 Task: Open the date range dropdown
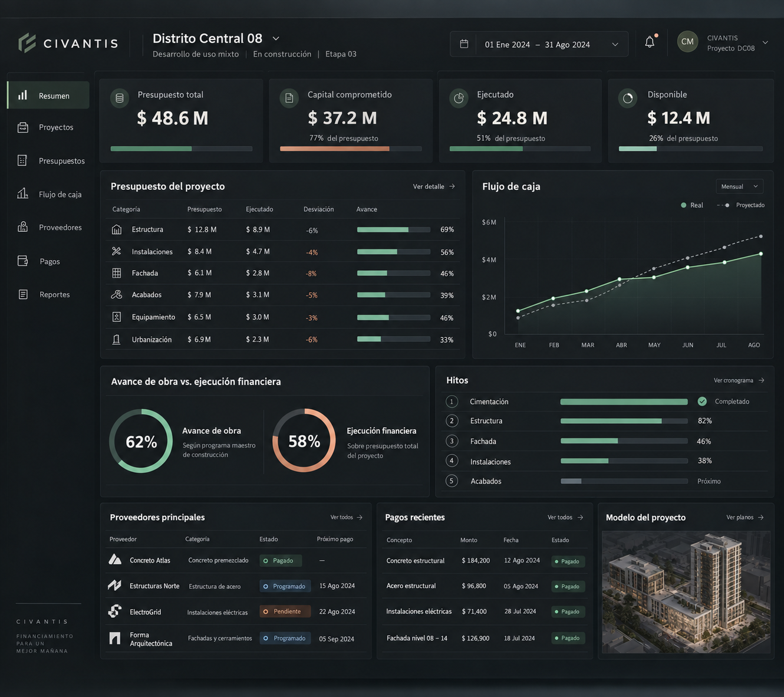point(539,44)
